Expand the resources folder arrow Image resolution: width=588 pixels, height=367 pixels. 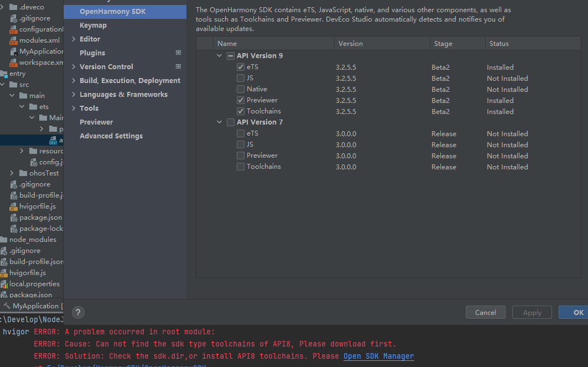coord(22,151)
